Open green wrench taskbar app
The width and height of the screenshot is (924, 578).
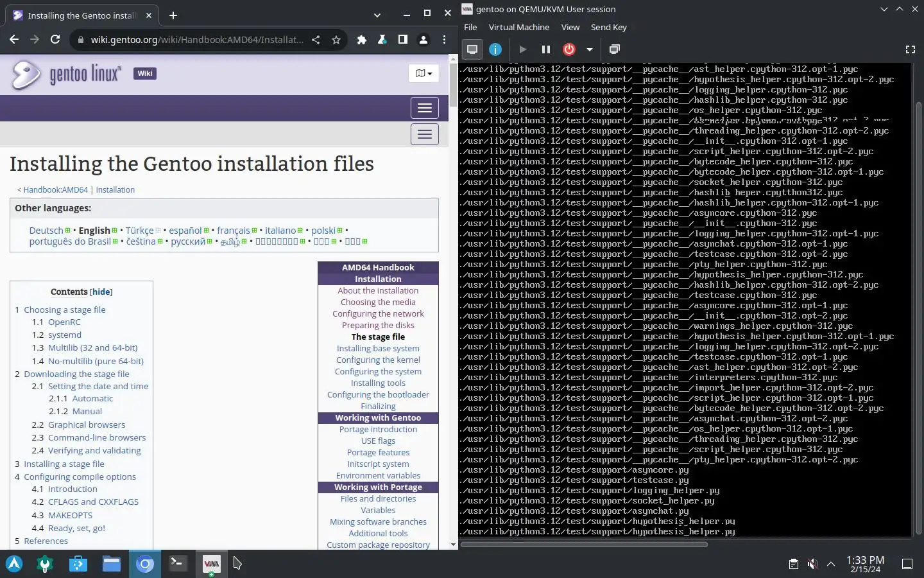click(45, 564)
